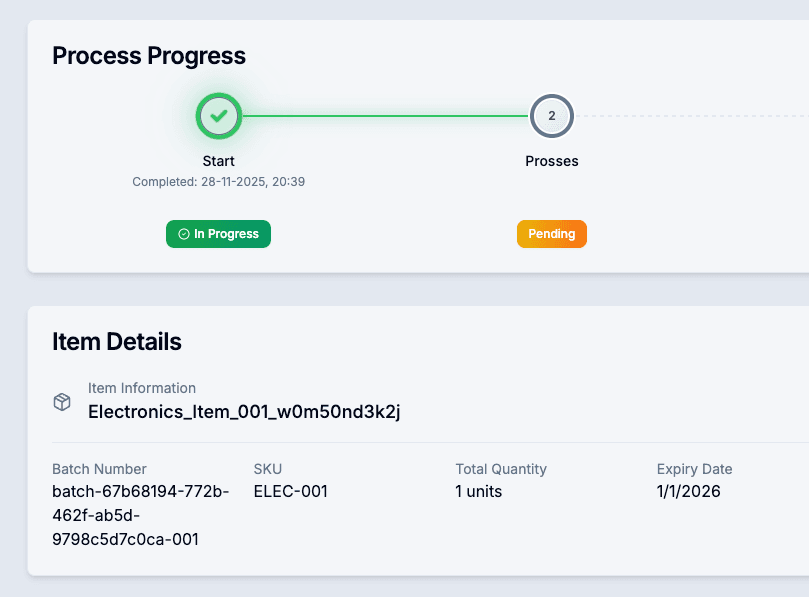
Task: Click the Completed timestamp under Start
Action: pos(218,182)
